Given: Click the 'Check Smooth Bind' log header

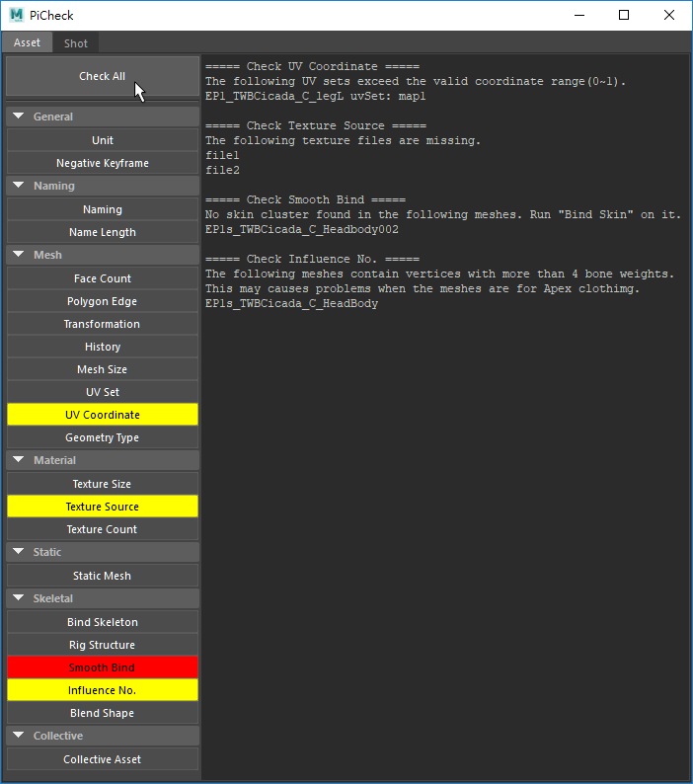Looking at the screenshot, I should click(305, 199).
